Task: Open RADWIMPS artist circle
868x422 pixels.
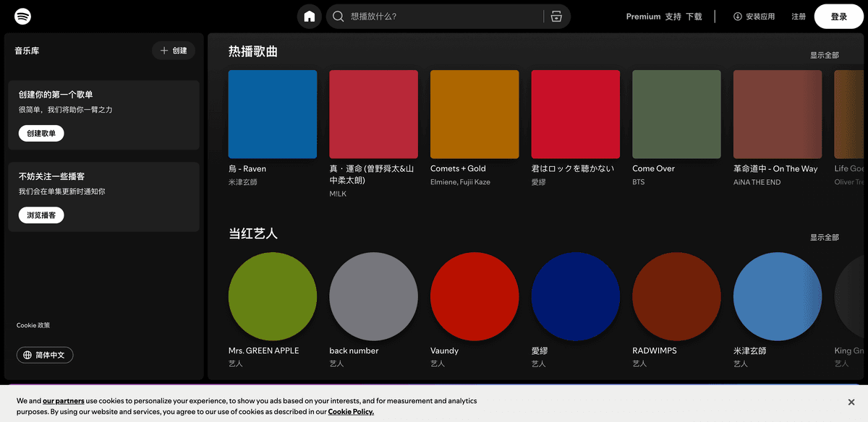Action: click(x=676, y=296)
